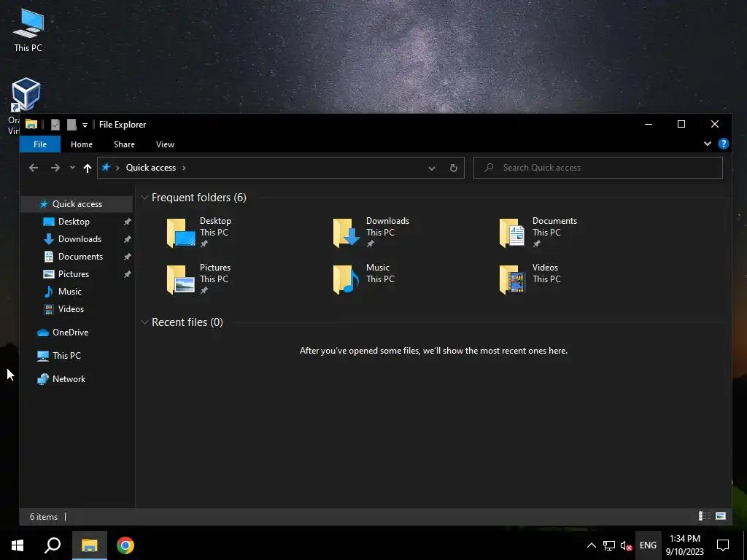Select the This PC desktop icon

[x=28, y=31]
